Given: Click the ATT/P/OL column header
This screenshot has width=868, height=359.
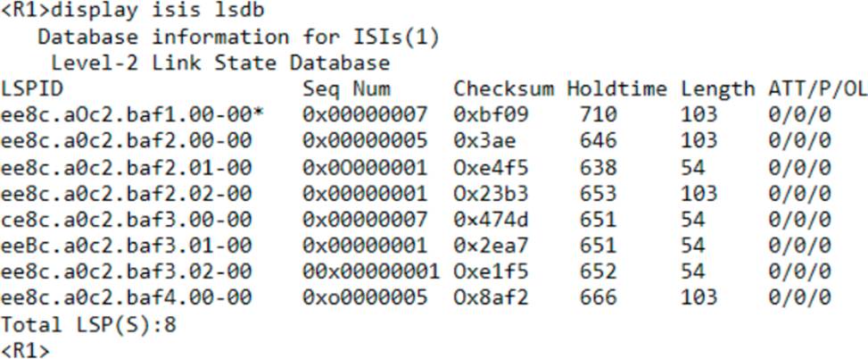Looking at the screenshot, I should click(817, 88).
